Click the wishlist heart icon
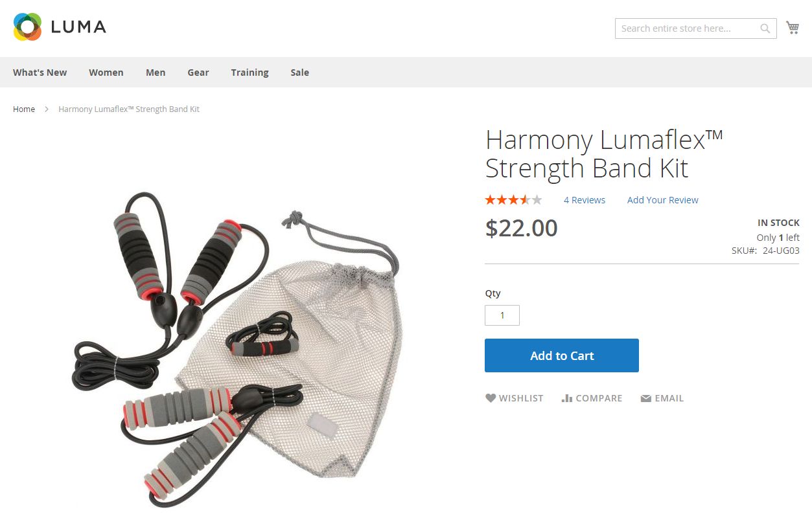 point(491,398)
